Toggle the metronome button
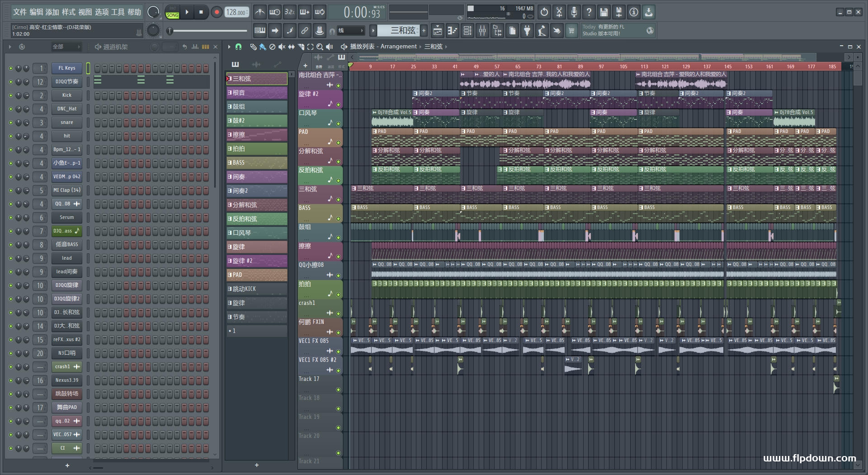868x475 pixels. (x=259, y=12)
